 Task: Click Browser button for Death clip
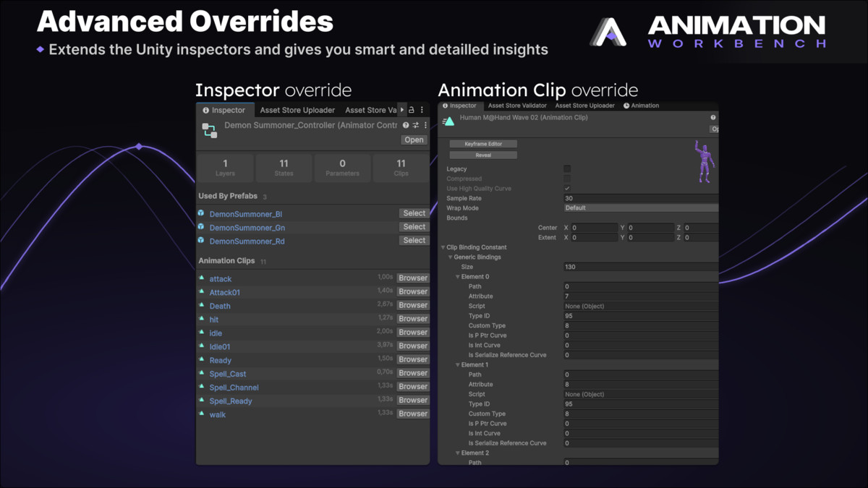[413, 305]
